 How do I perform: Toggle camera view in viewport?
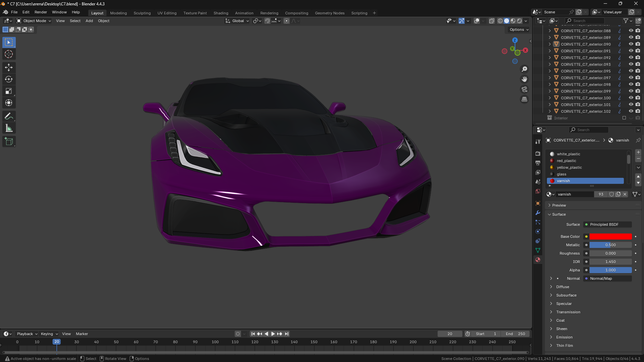point(524,89)
